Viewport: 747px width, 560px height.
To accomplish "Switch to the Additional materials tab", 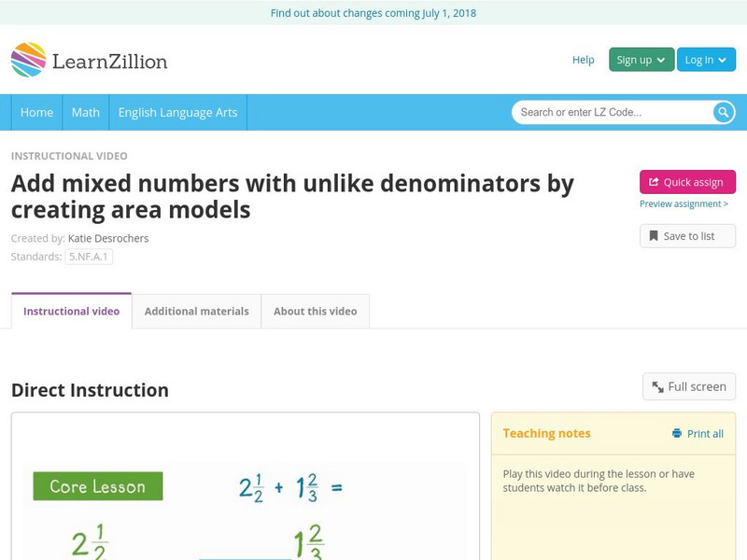I will point(195,311).
